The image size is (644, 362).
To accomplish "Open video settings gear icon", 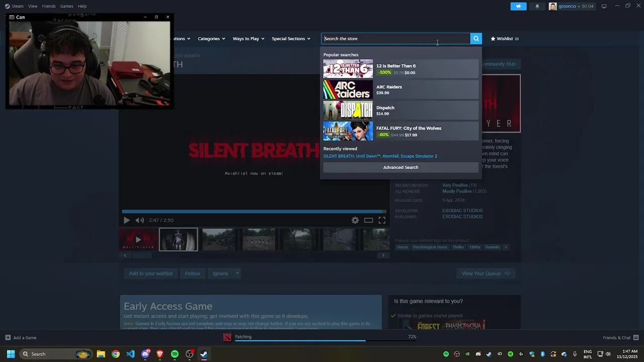I will click(x=355, y=220).
